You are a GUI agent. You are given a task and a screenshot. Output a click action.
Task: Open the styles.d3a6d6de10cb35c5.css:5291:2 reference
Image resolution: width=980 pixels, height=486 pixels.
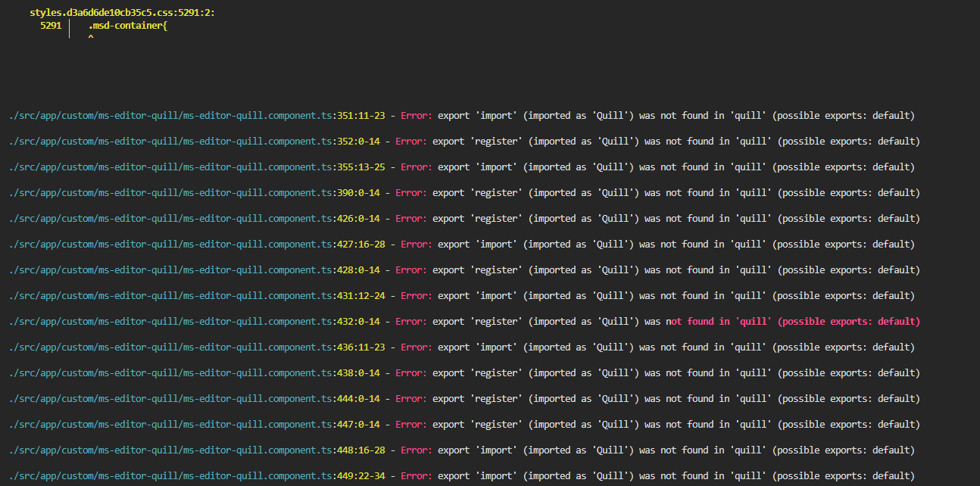click(123, 13)
